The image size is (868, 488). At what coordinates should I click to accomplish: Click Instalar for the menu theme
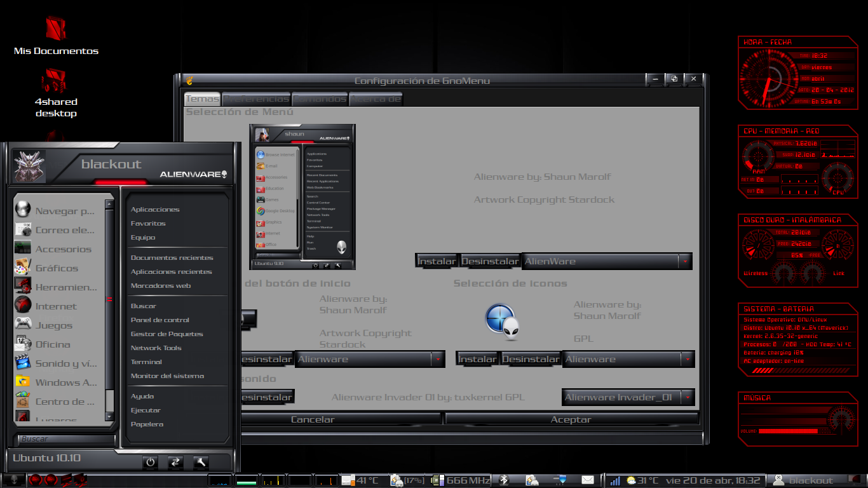437,261
